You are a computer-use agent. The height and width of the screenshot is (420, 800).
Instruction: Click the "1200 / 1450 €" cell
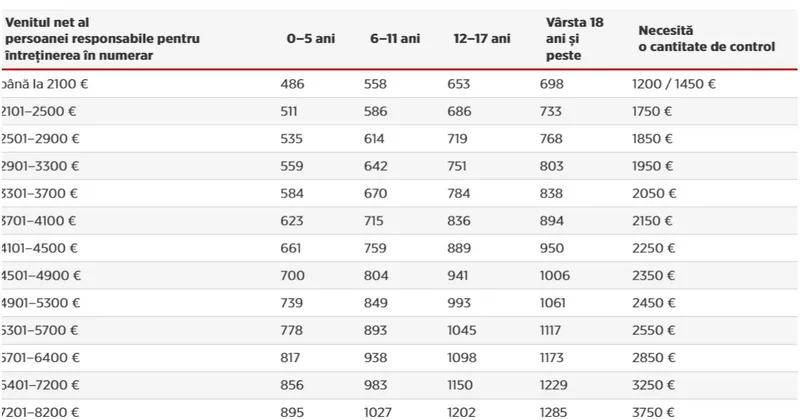pos(674,85)
